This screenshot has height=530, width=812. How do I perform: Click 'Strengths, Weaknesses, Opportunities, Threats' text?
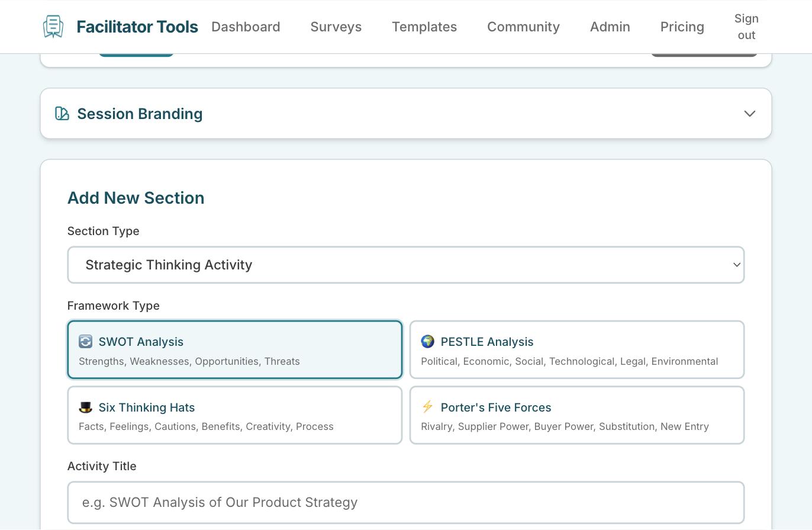pos(189,361)
